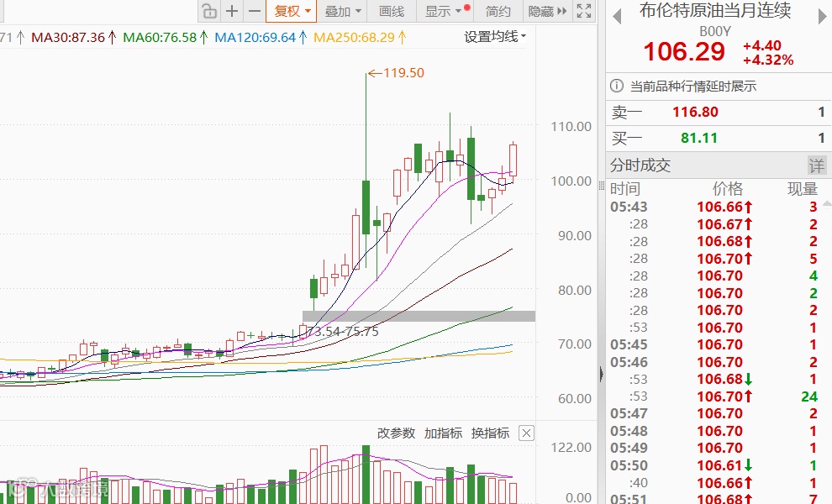Close the volume indicator panel
Viewport: 832px width, 504px height.
point(526,433)
